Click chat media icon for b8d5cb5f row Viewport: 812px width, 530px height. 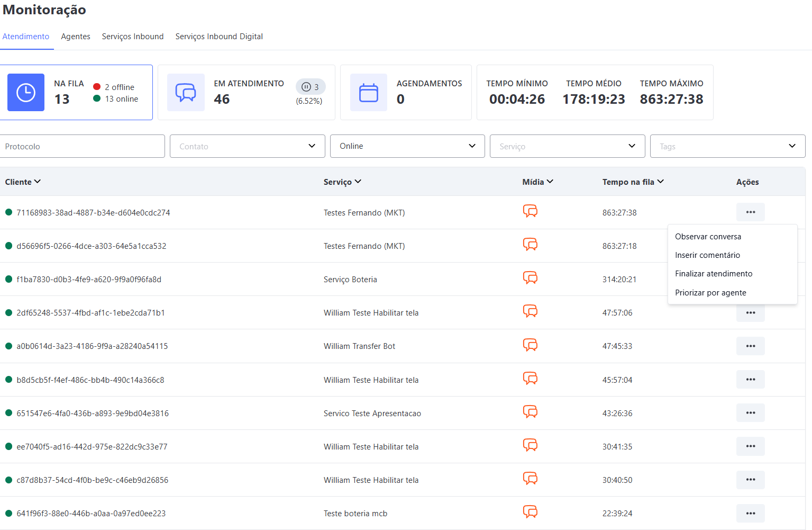point(530,379)
